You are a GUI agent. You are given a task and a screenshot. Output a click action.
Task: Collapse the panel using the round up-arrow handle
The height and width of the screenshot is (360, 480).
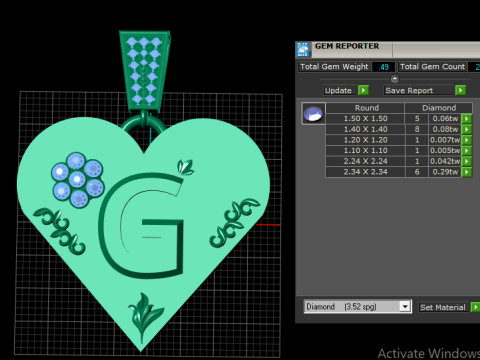(395, 79)
